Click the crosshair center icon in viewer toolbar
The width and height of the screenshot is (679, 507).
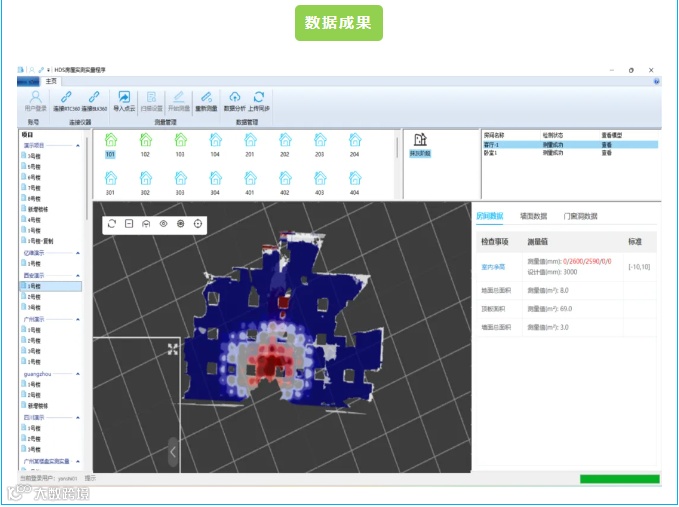(x=198, y=224)
